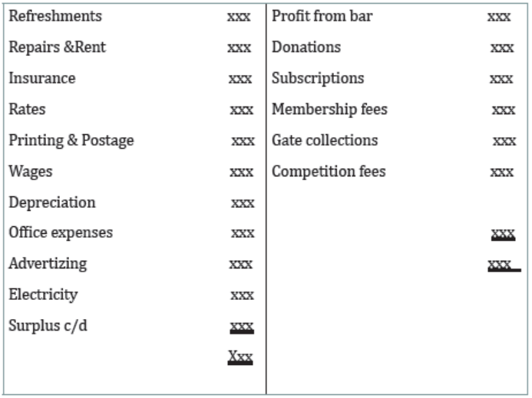Select the Gate collections label
The image size is (532, 398).
325,140
